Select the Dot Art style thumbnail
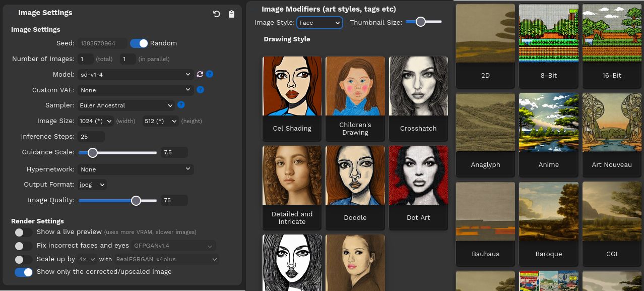This screenshot has width=644, height=291. coord(418,188)
